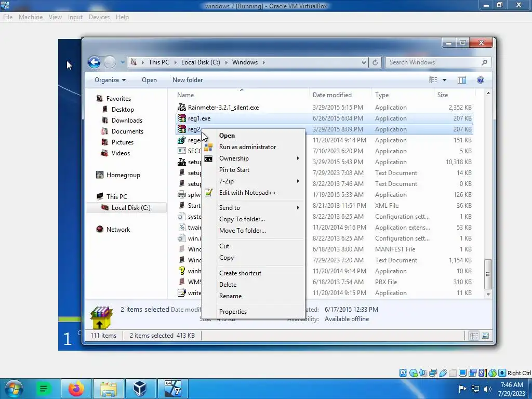Select Homegroup in navigation pane
This screenshot has height=399, width=532.
tap(123, 175)
